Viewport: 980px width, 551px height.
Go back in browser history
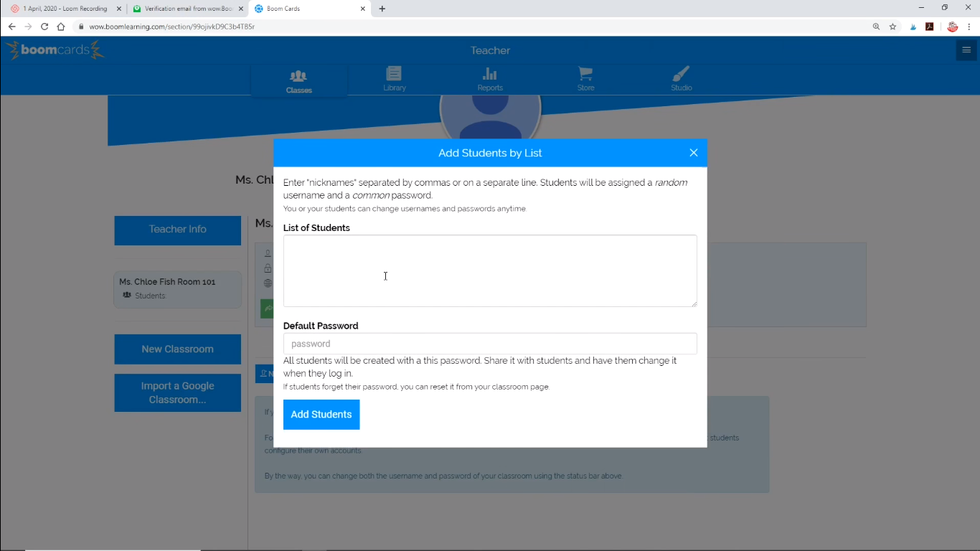coord(11,27)
